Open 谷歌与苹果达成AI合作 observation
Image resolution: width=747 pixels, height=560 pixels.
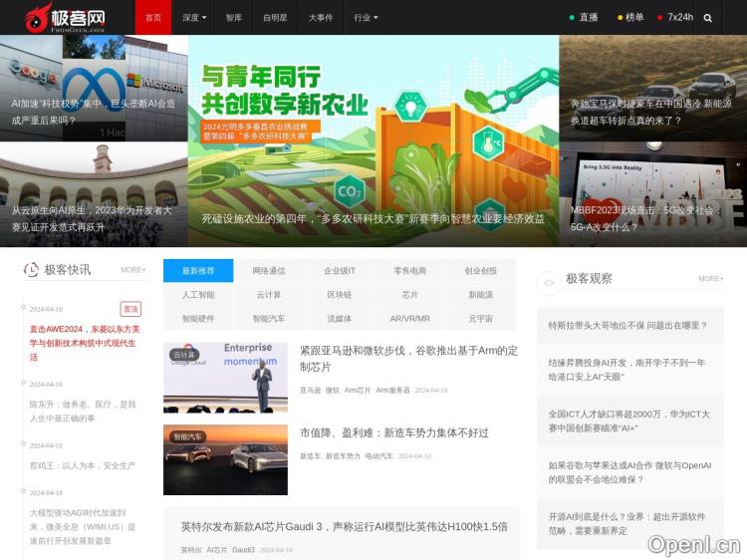[630, 472]
